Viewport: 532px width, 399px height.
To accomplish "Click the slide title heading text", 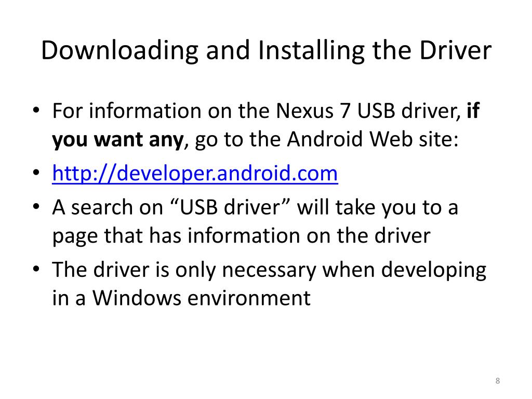I will [x=266, y=50].
